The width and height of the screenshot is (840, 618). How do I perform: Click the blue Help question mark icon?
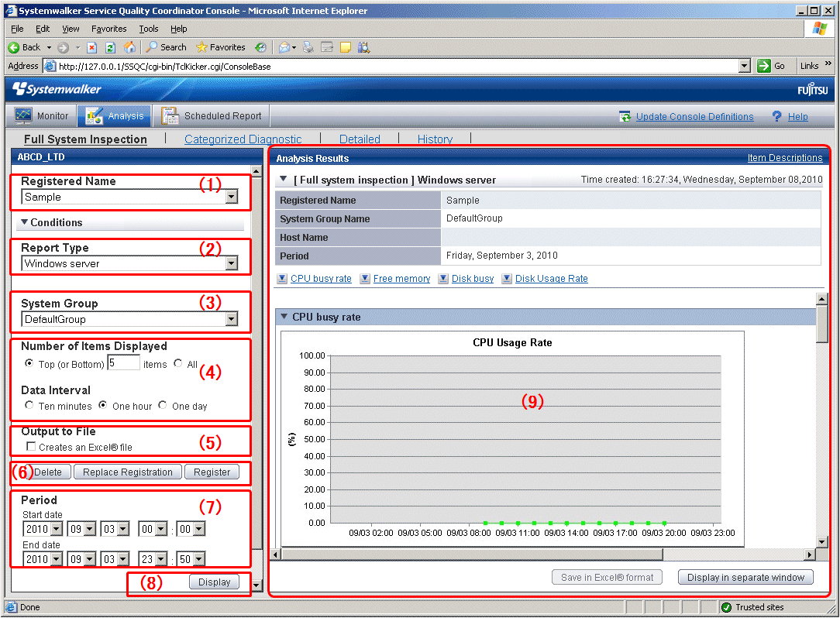(x=776, y=116)
